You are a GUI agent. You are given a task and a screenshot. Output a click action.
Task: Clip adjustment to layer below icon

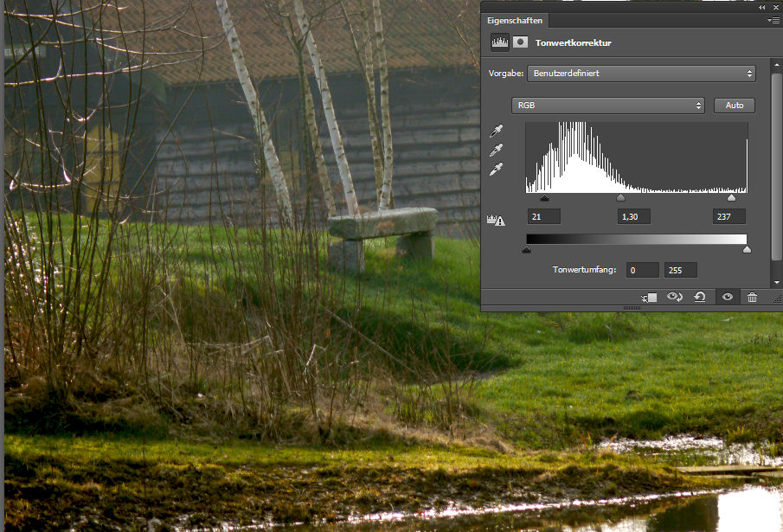[x=649, y=298]
